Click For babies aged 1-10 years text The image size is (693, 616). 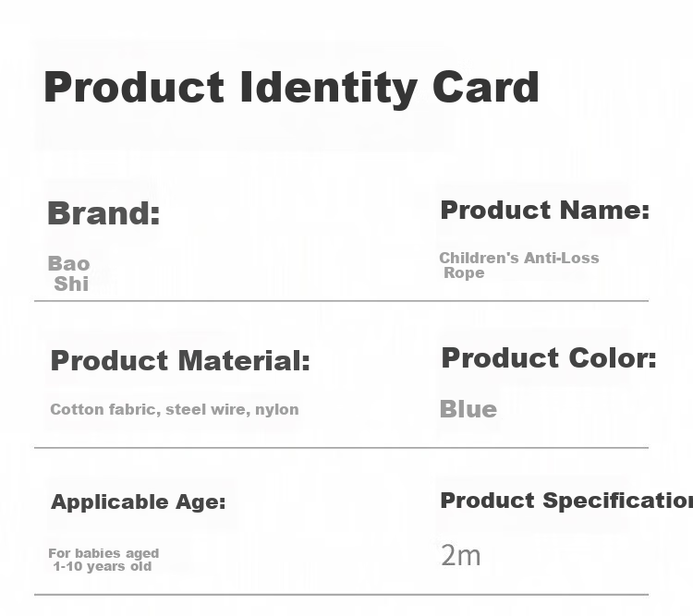pos(103,560)
